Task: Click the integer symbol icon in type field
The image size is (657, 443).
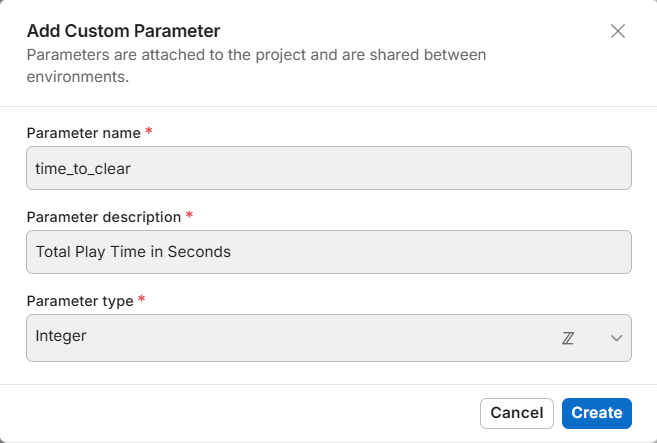Action: point(569,338)
